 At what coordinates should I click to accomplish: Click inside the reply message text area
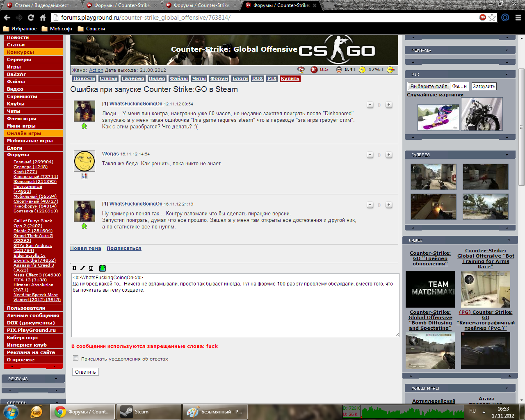pos(235,305)
